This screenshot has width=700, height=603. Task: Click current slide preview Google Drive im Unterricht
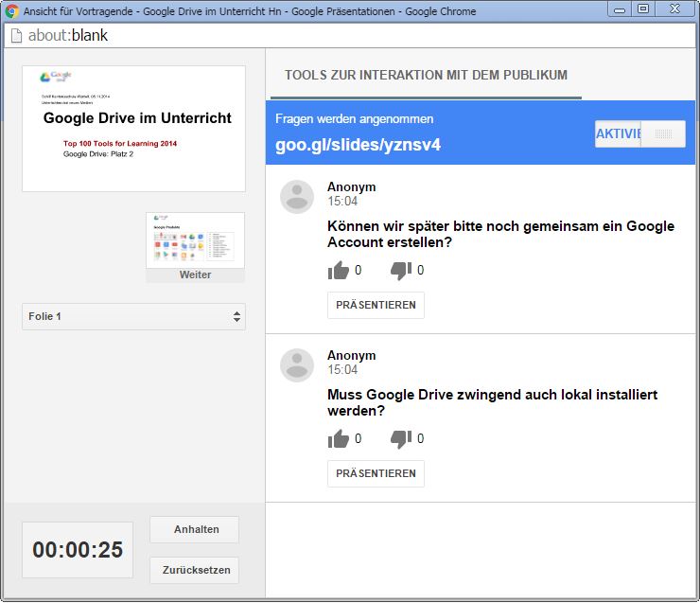[x=133, y=129]
